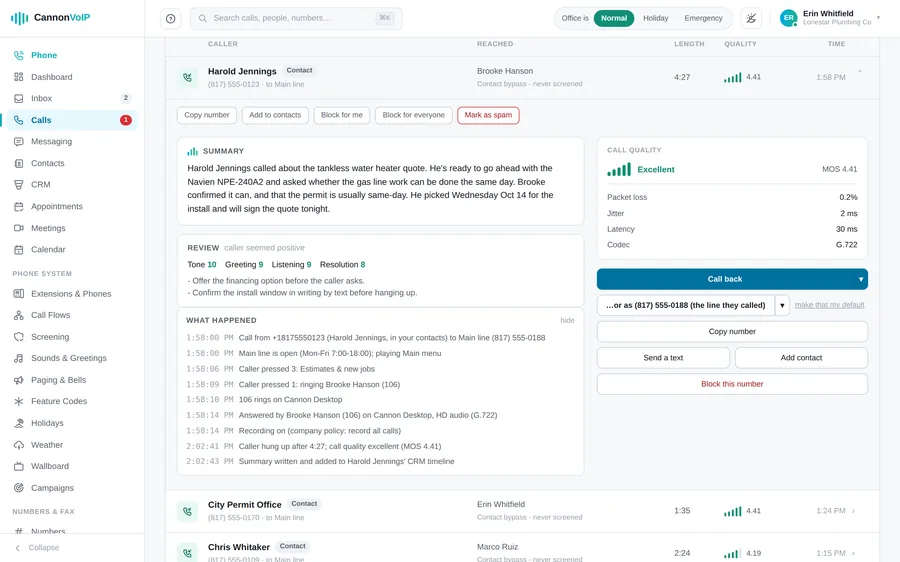Click the Harold Jennings incoming call icon

pos(187,77)
